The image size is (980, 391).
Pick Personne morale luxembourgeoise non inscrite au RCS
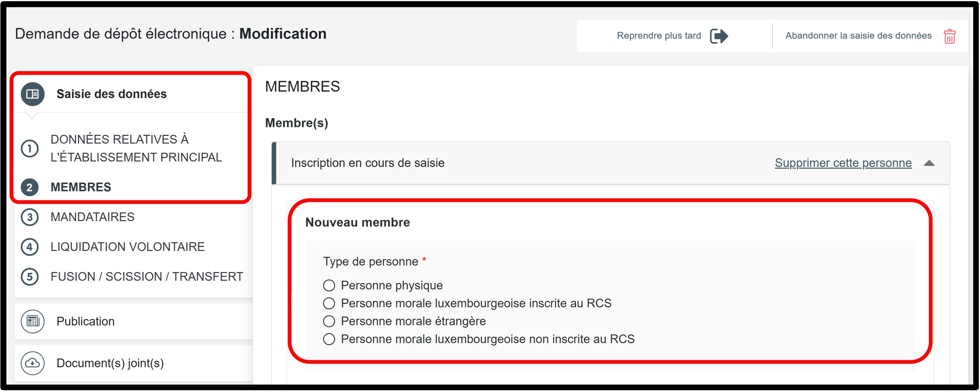tap(329, 339)
